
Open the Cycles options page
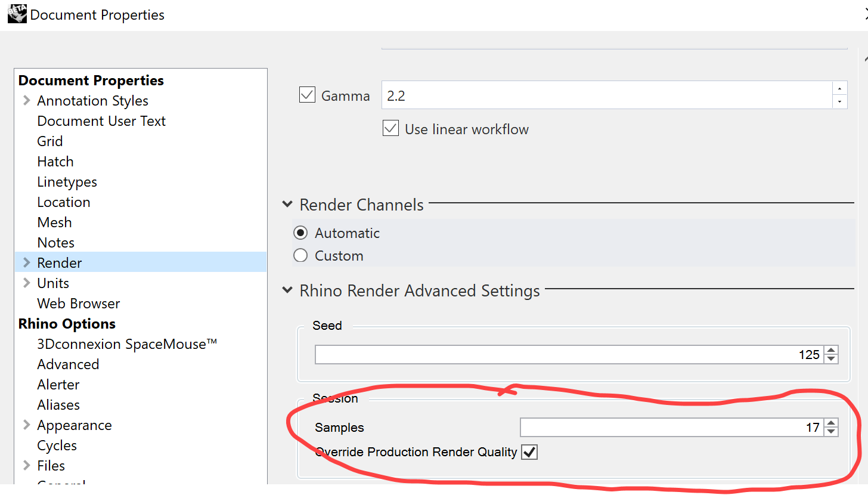coord(57,445)
